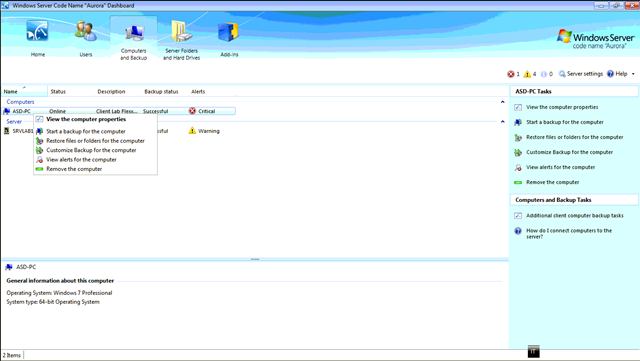Click the 2 Items status bar entry
Viewport: 640px width, 361px height.
coord(12,355)
